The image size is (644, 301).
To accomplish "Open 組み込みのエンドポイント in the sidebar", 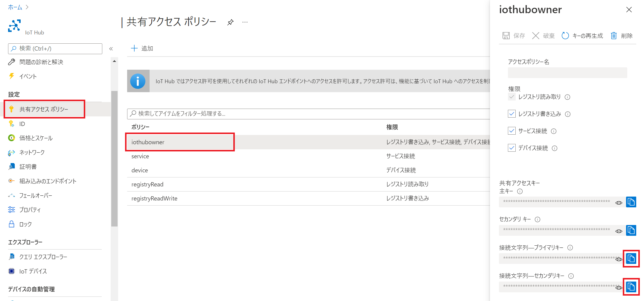I will click(x=42, y=181).
